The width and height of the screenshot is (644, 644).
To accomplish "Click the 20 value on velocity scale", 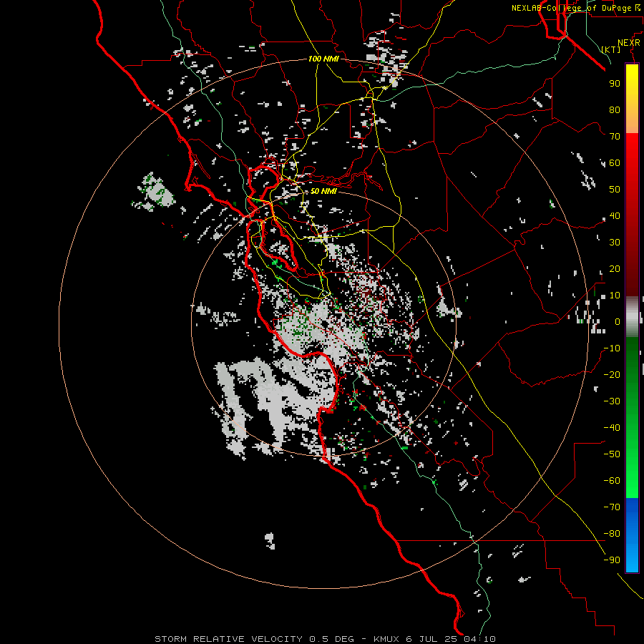I will tap(615, 268).
